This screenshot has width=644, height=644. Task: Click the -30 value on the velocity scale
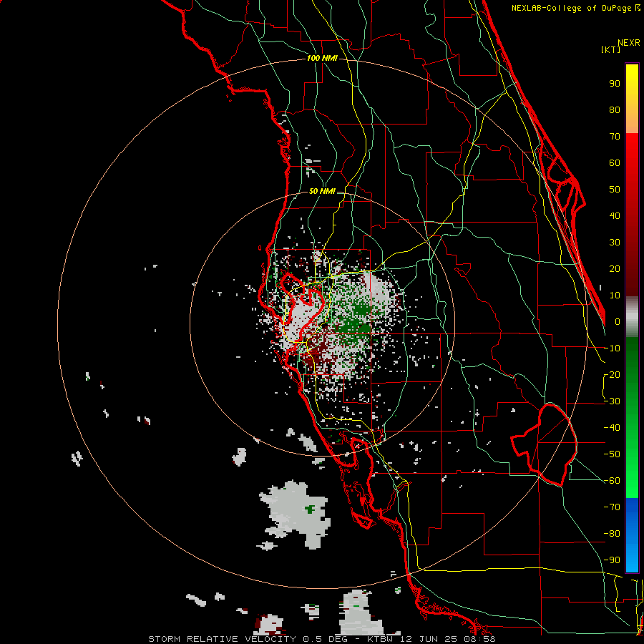pos(612,401)
